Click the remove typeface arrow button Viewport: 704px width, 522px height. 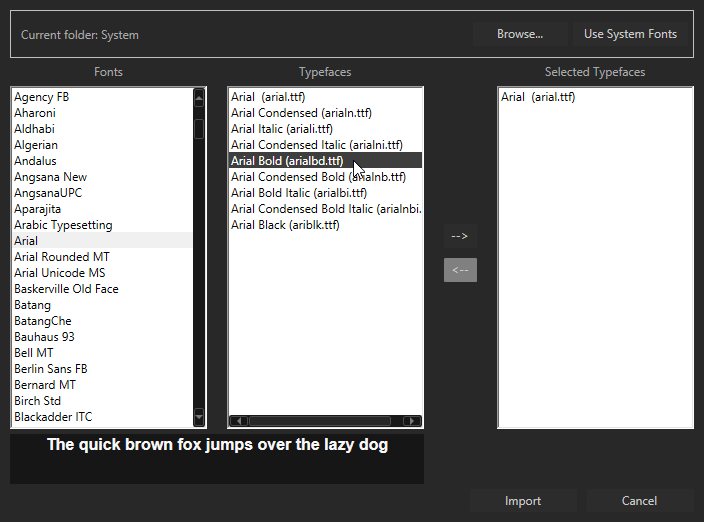[x=460, y=270]
